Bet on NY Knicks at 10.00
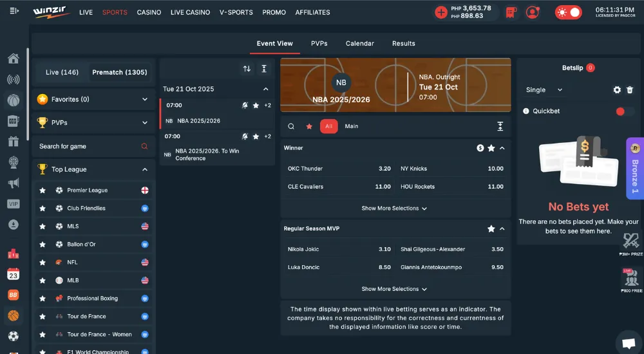 pos(452,169)
